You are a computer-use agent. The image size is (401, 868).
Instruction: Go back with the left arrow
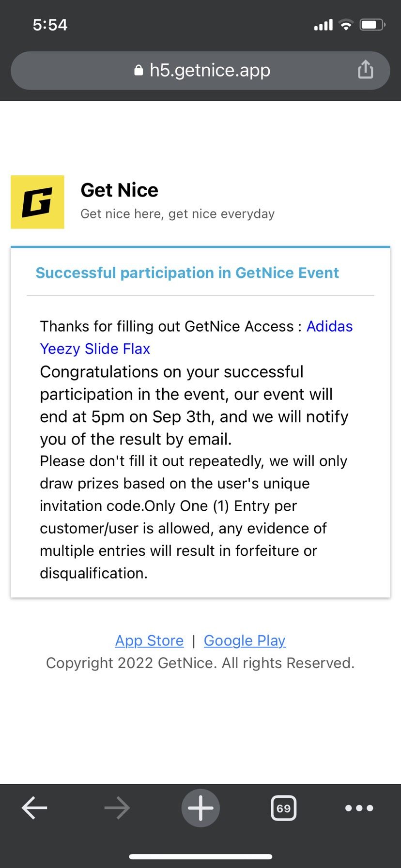[34, 808]
